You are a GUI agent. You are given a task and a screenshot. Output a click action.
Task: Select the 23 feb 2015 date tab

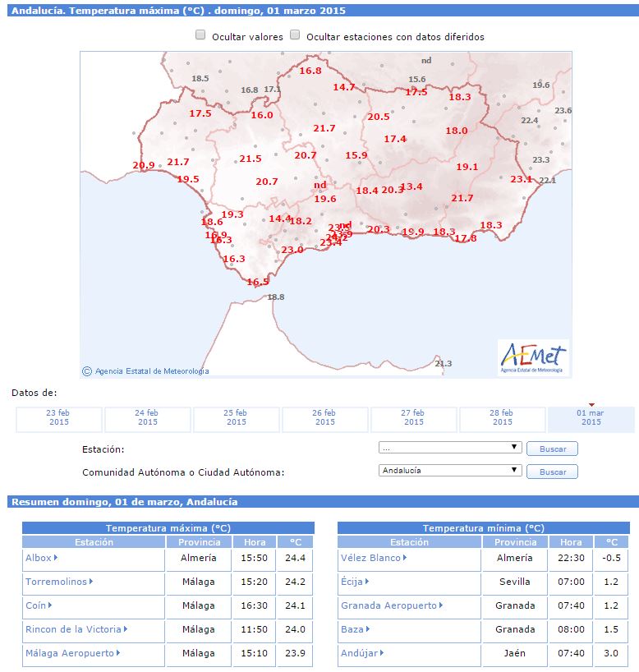click(58, 418)
